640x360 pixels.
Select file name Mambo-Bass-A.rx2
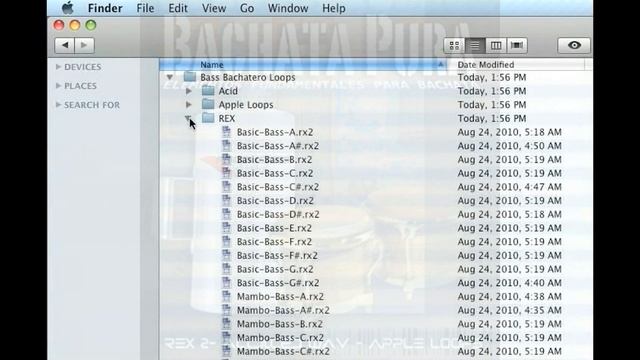280,296
